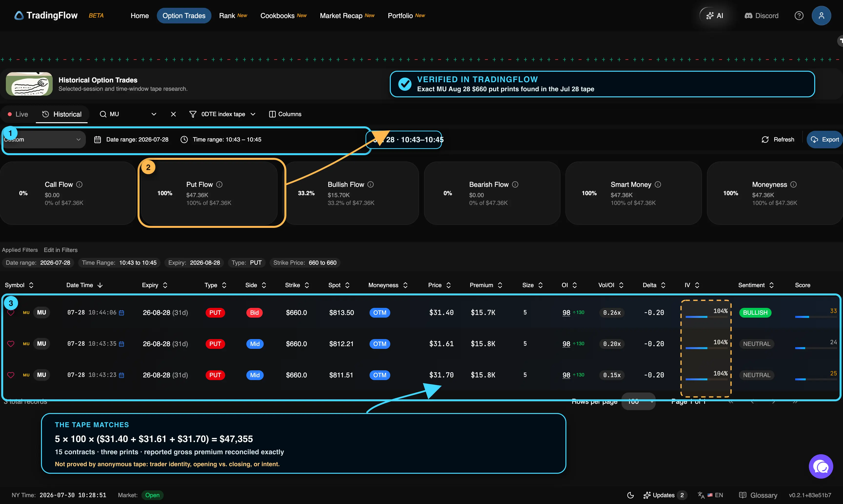Sort by Date Time column

(85, 285)
